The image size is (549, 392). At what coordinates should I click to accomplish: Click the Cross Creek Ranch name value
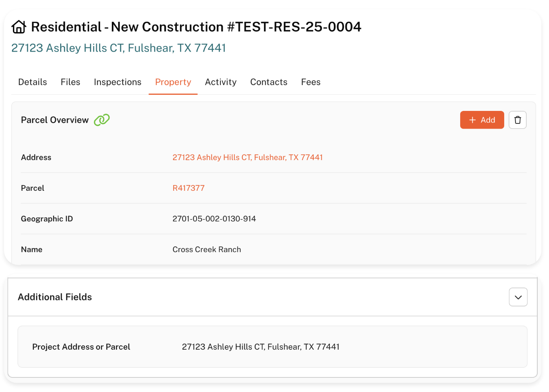[x=207, y=249]
